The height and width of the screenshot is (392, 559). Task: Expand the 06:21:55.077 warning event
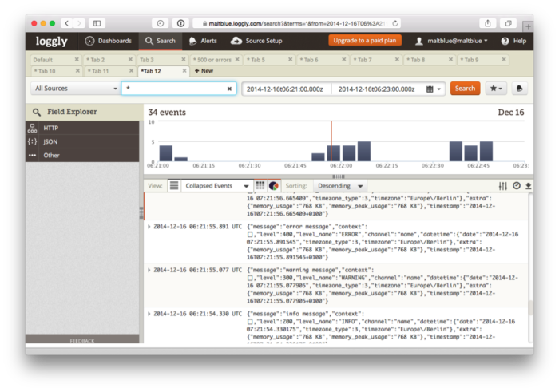coord(149,270)
